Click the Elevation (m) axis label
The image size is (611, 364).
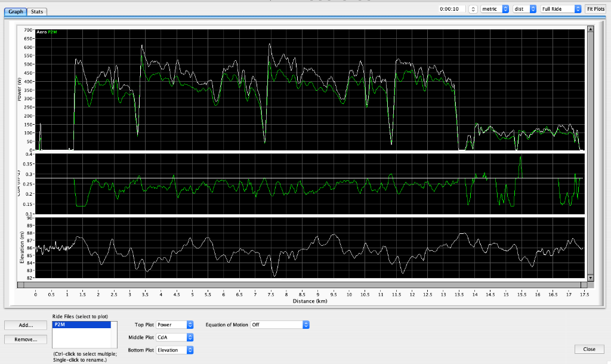click(x=22, y=247)
